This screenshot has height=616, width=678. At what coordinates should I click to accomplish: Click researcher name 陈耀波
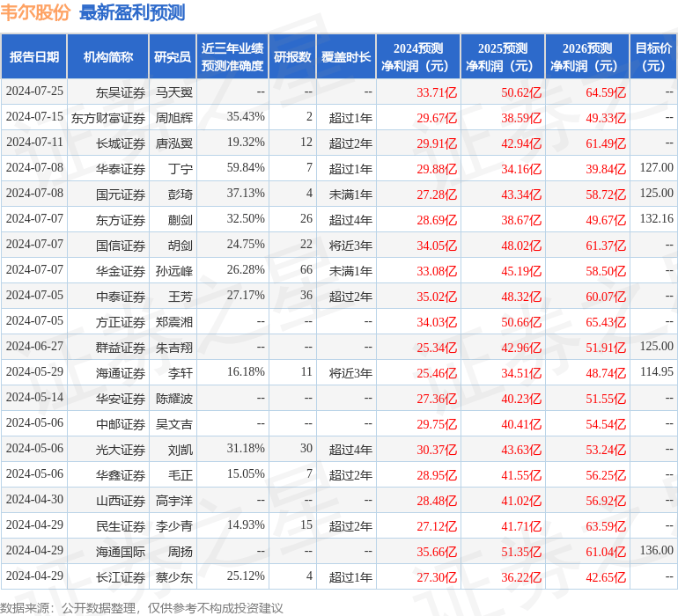[173, 399]
